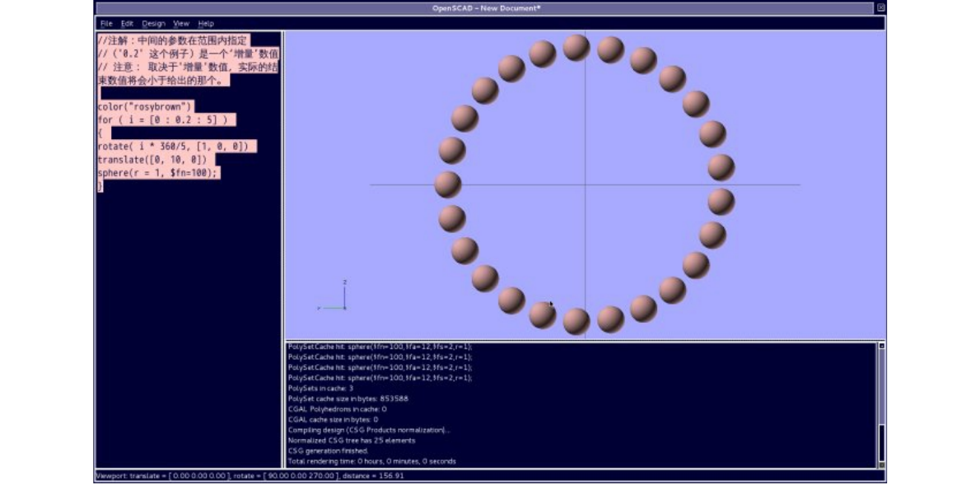Click the 'Total rendering time' console line

click(372, 461)
